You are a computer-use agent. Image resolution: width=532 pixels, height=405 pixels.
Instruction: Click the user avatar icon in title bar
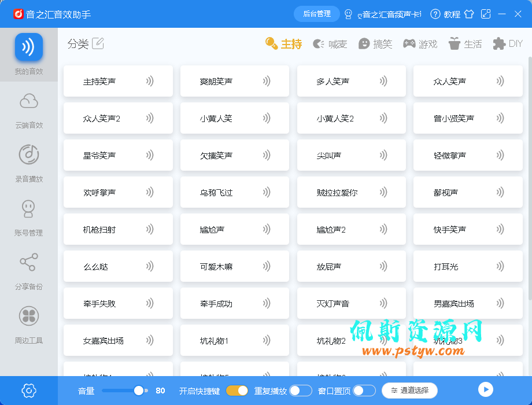(x=348, y=14)
